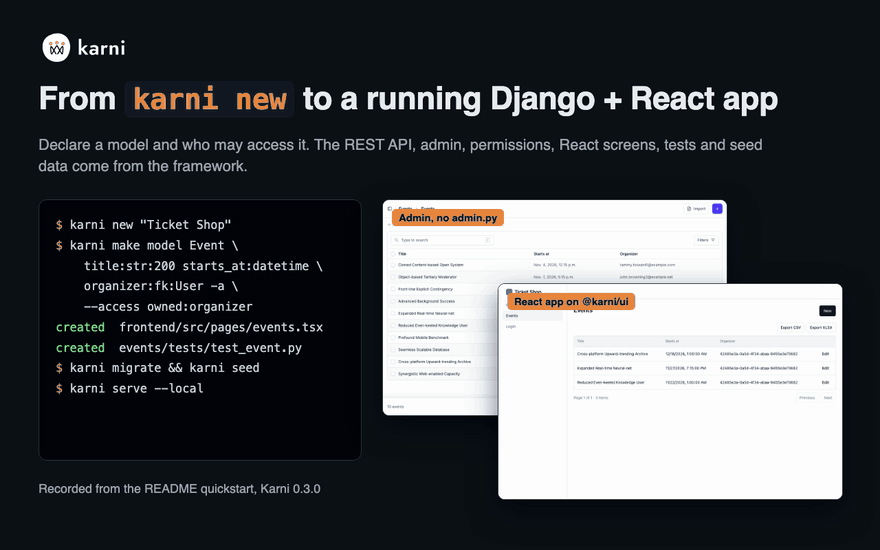880x550 pixels.
Task: Select Events in the React app sidebar
Action: [x=533, y=316]
